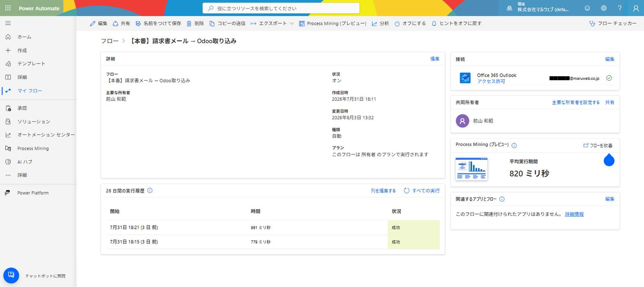This screenshot has height=287, width=644.
Task: Click the 関連するアプリとフロー info icon
Action: tap(502, 199)
